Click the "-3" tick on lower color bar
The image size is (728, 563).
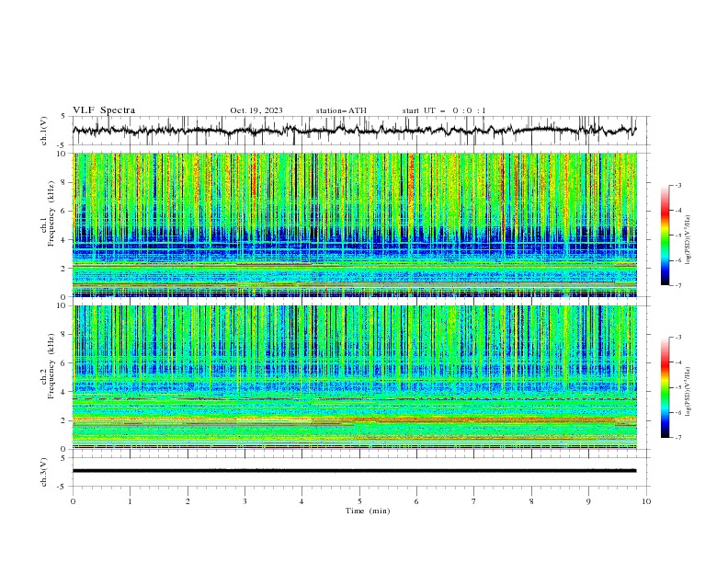pos(678,338)
